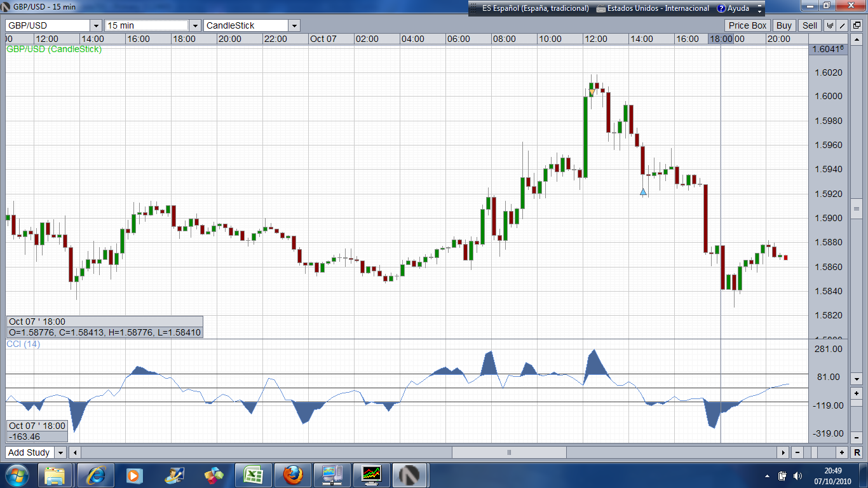Open the GBP/USD symbol dropdown
The height and width of the screenshot is (488, 868).
coord(96,25)
